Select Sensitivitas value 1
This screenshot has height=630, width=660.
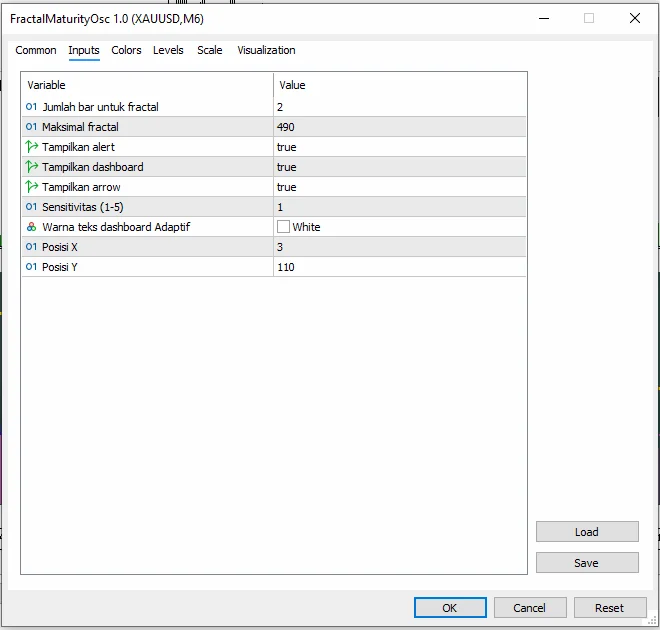click(280, 207)
